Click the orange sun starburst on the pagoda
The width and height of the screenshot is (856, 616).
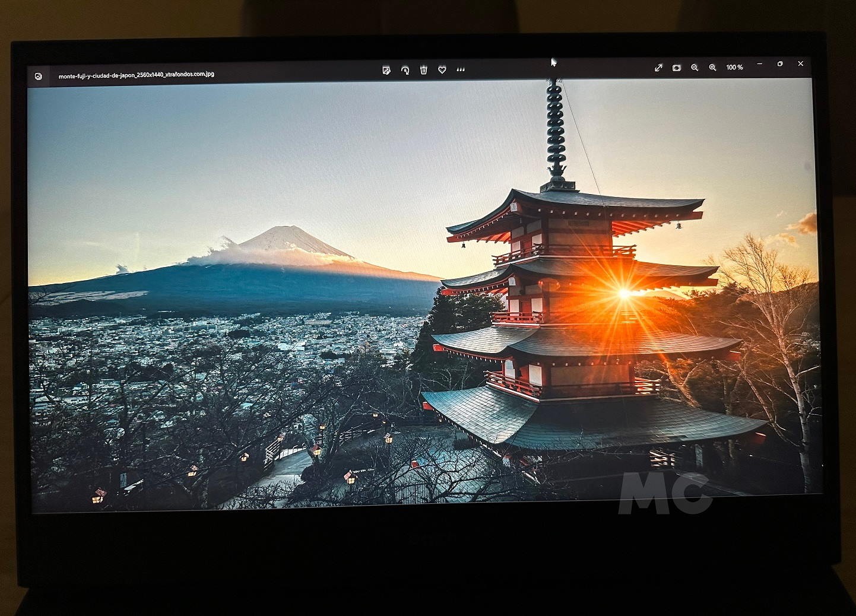coord(624,293)
